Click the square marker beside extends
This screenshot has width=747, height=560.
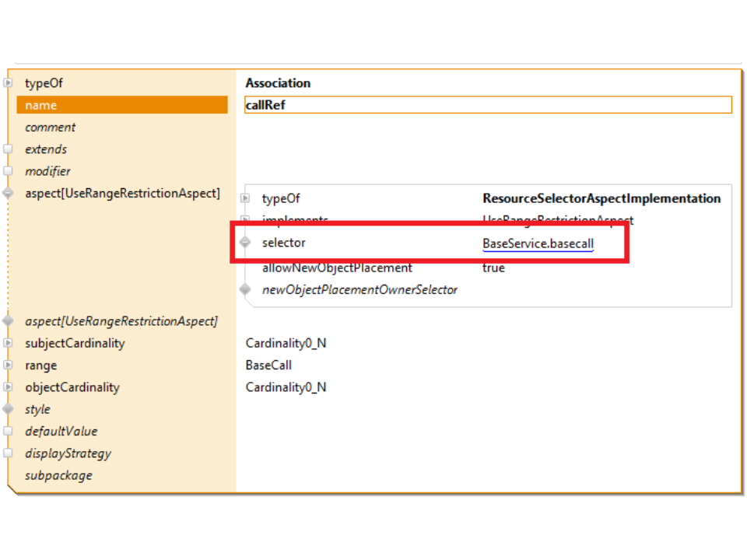(9, 149)
